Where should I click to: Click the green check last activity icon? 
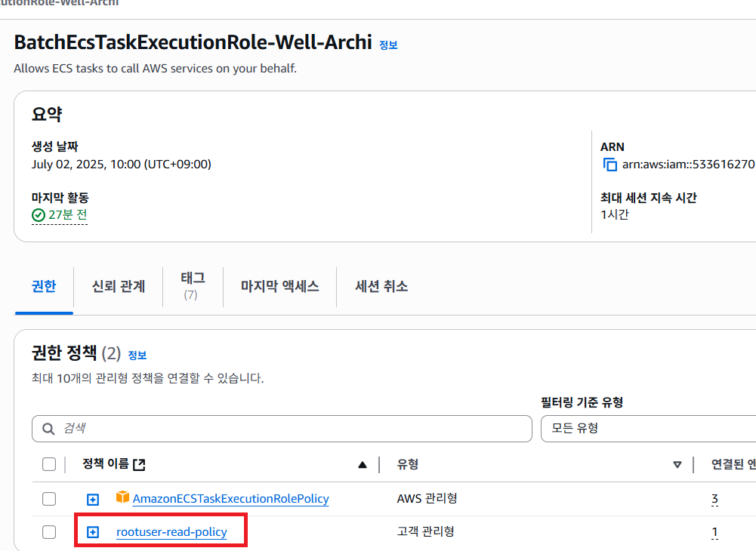pos(39,215)
